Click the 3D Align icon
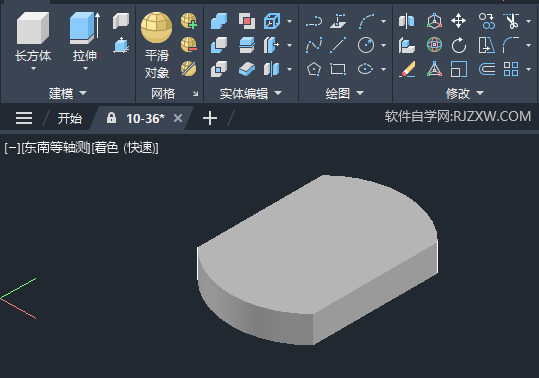Screen dimensions: 539x378 pyautogui.click(x=407, y=45)
